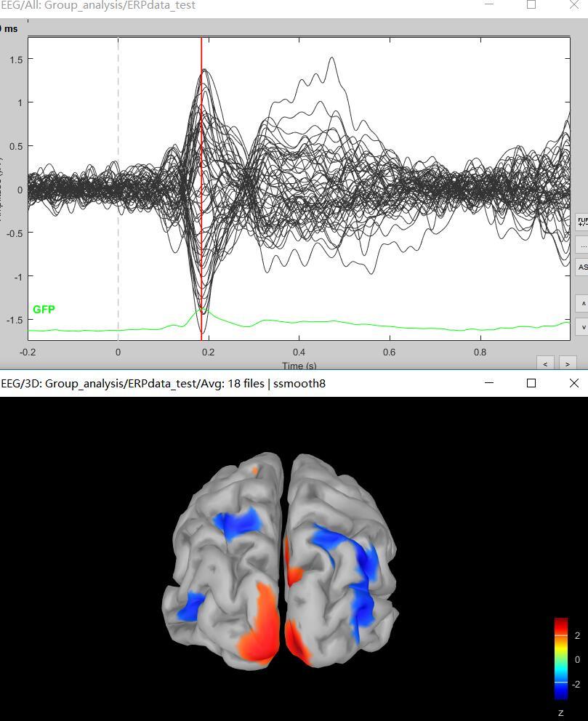Screen dimensions: 588x721
Task: Click the green GFP label
Action: click(x=44, y=310)
